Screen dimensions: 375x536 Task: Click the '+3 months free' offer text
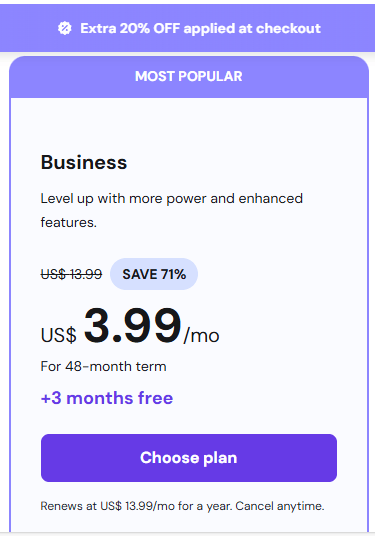(107, 398)
